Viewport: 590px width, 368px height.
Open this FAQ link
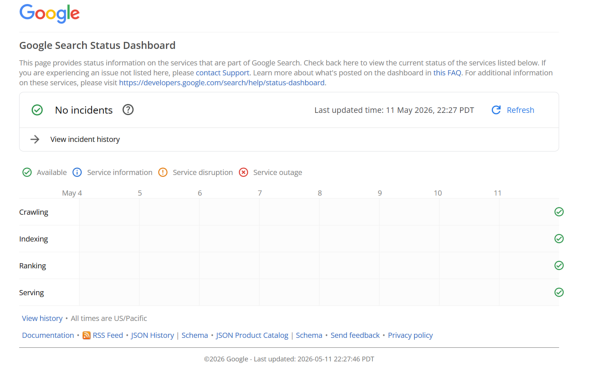tap(447, 73)
